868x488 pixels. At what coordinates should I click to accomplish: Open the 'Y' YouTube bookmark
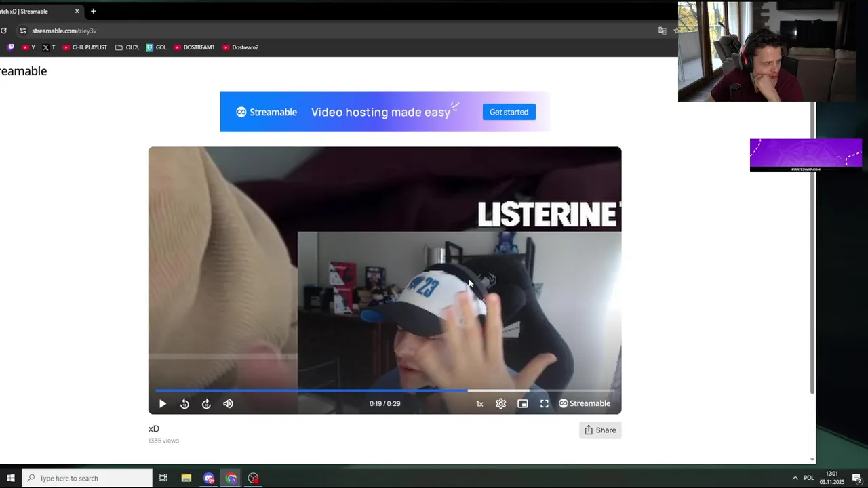[x=28, y=47]
